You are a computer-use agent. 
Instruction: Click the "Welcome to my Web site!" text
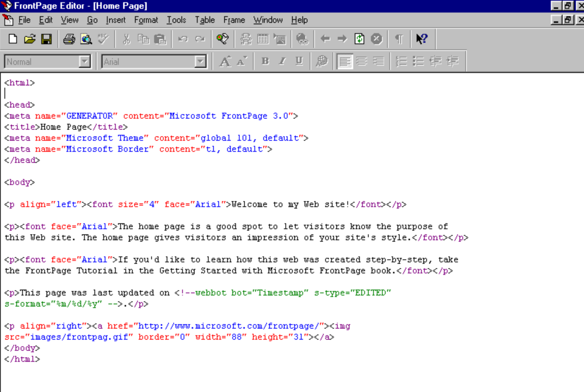291,204
